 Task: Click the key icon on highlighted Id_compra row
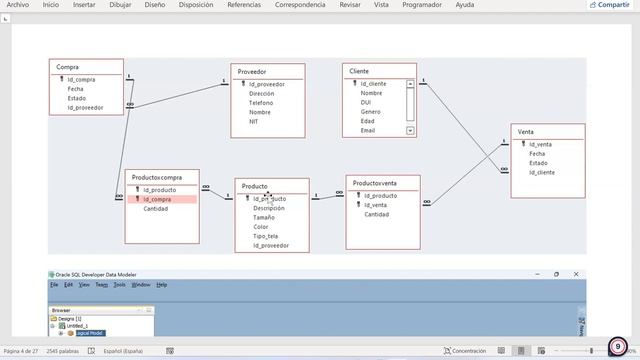coord(138,199)
